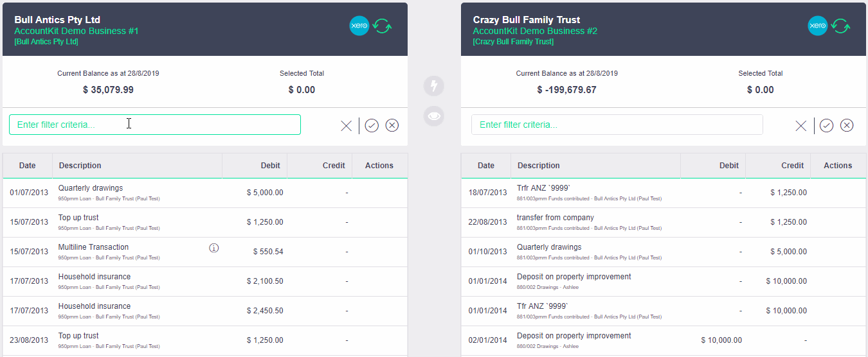Click circled checkmark on right panel

[x=826, y=125]
